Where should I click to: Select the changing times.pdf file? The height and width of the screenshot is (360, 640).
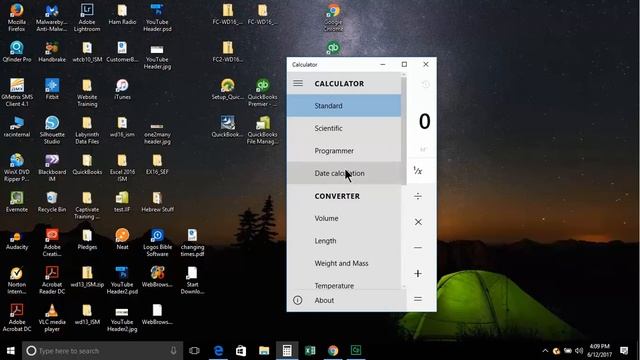[192, 242]
